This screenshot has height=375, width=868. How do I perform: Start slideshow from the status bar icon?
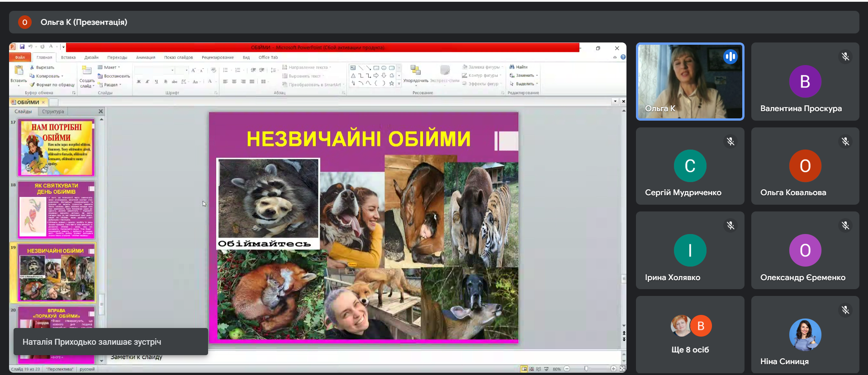(x=546, y=369)
